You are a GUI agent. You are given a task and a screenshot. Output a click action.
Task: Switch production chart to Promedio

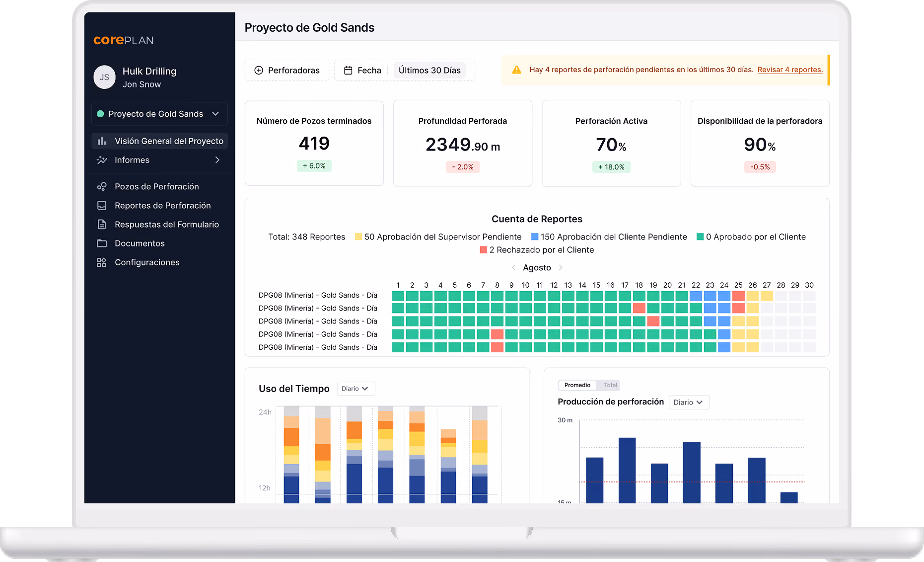click(x=577, y=385)
